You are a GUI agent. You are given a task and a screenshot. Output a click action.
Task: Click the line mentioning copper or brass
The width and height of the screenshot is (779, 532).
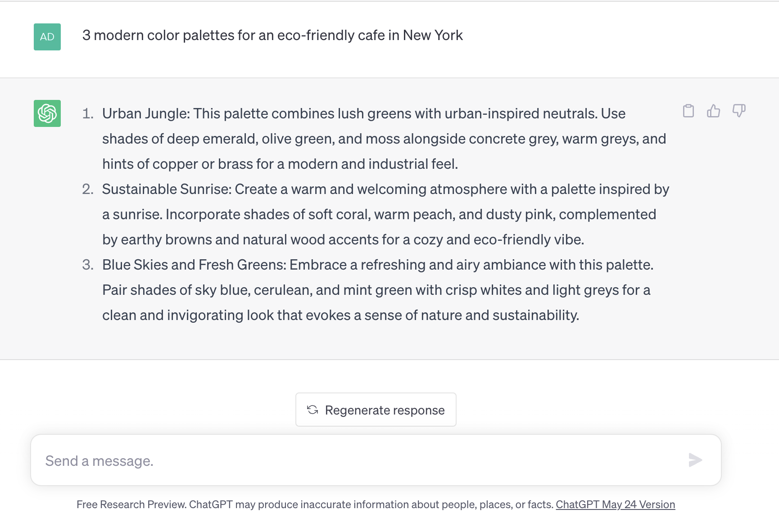click(x=280, y=164)
